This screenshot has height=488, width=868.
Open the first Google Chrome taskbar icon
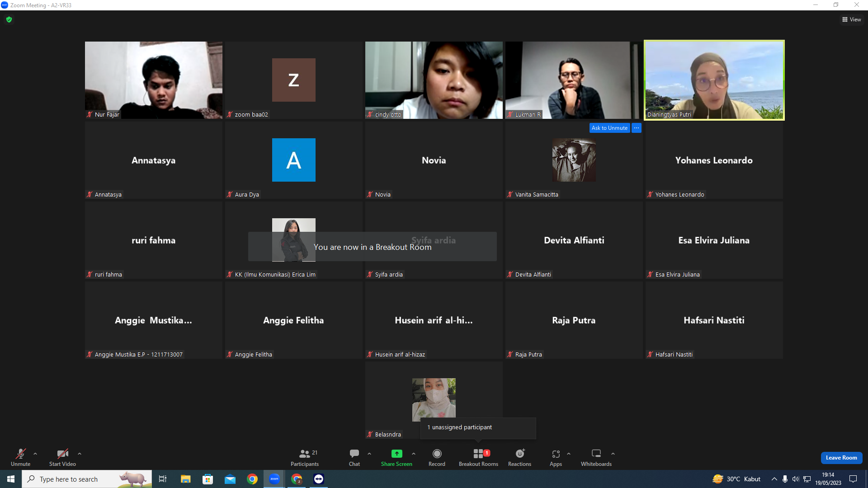pos(252,479)
